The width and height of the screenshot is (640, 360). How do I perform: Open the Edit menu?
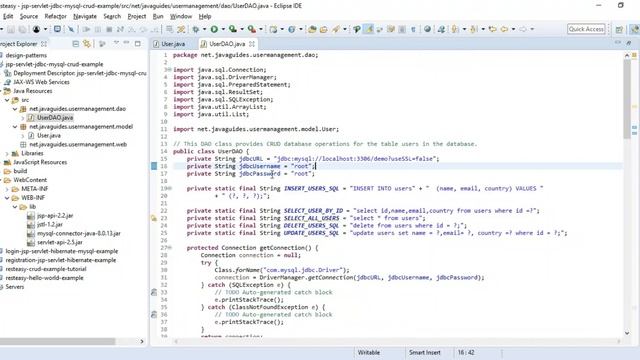coord(8,16)
